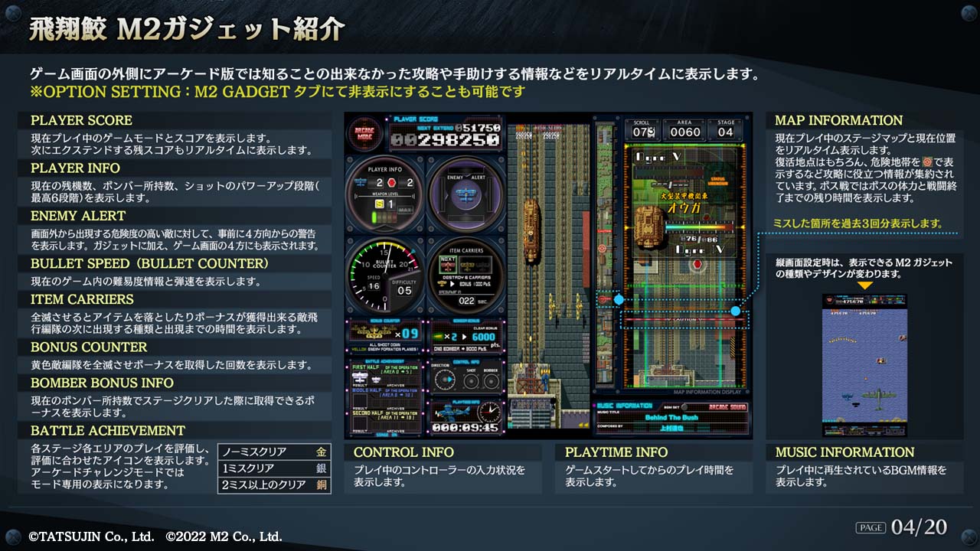980x551 pixels.
Task: Click the STAGE counter 04
Action: click(x=725, y=132)
